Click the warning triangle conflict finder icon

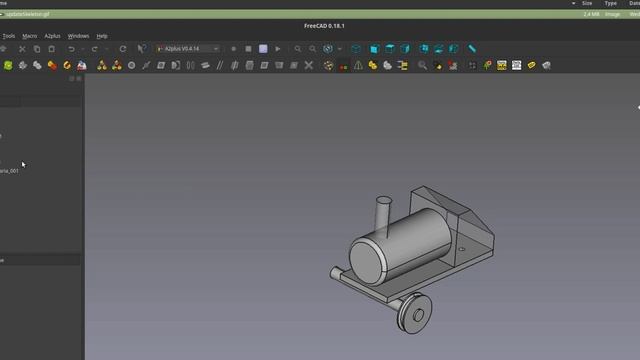(x=358, y=65)
